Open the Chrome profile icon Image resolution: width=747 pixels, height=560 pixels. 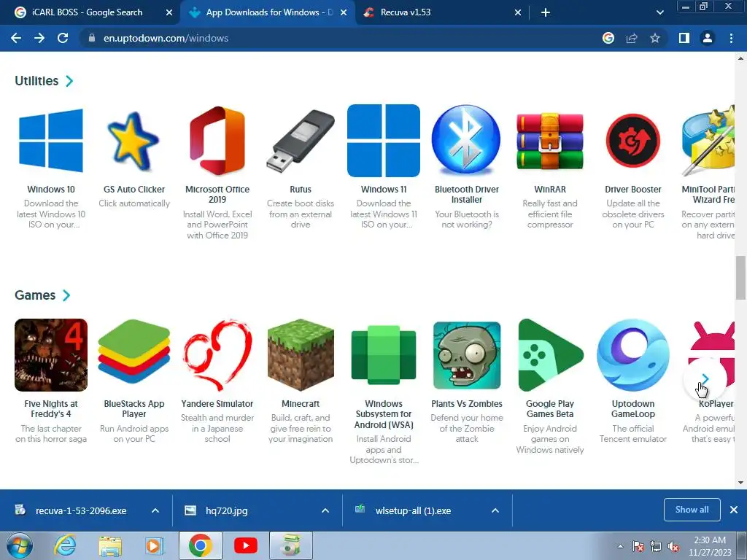[x=708, y=38]
